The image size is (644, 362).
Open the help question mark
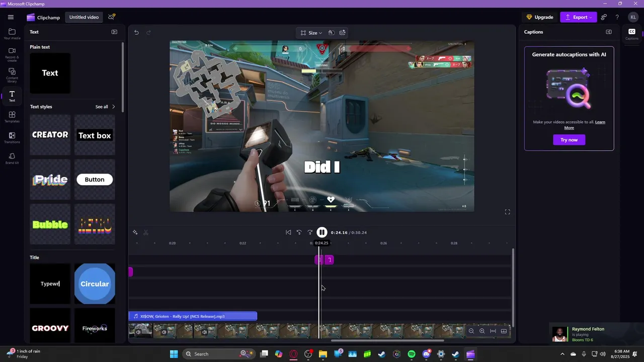[x=617, y=17]
